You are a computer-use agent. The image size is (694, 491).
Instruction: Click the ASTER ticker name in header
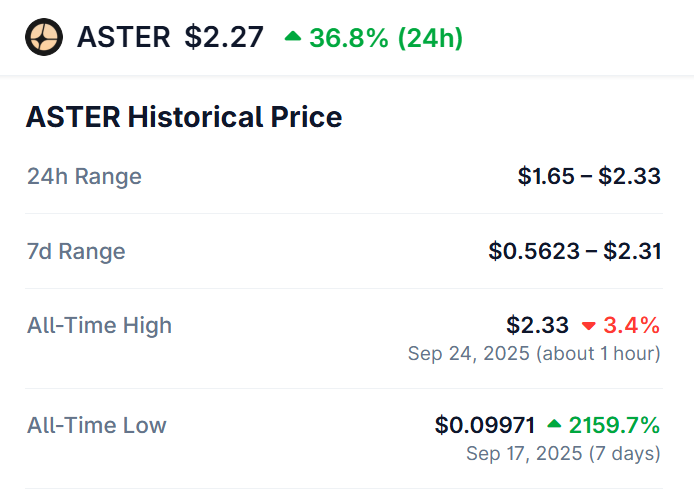pos(123,38)
